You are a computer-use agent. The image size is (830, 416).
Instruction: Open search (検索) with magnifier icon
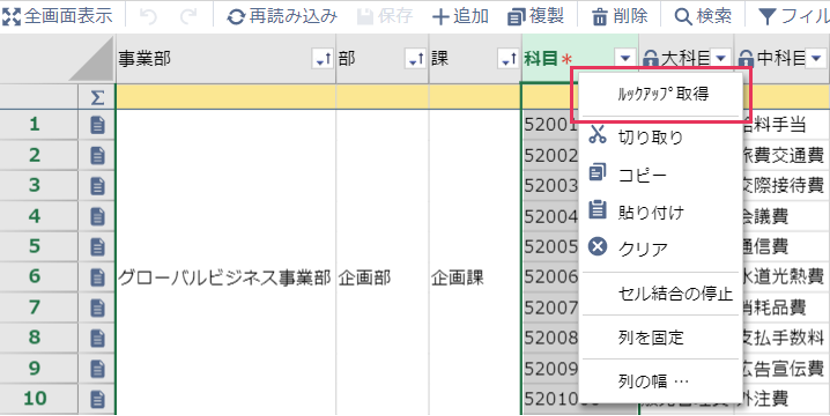click(683, 17)
